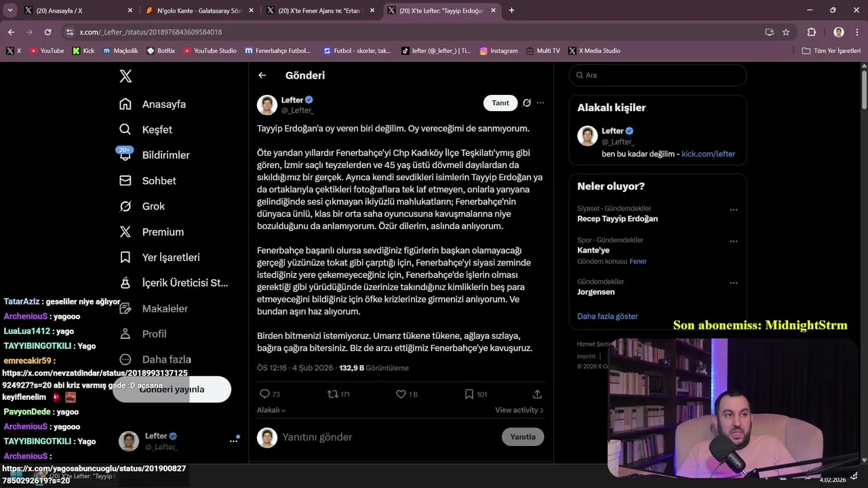The width and height of the screenshot is (868, 488).
Task: Open Grok assistant
Action: (x=142, y=206)
